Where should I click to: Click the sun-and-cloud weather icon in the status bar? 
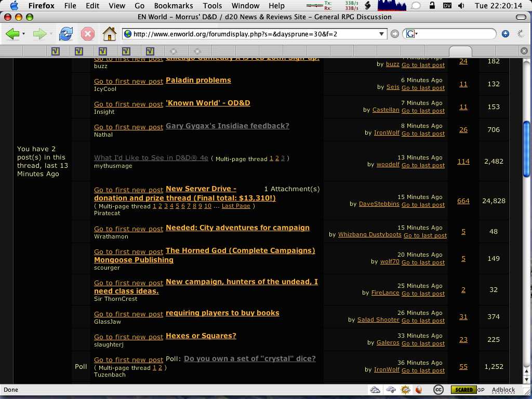pyautogui.click(x=405, y=390)
